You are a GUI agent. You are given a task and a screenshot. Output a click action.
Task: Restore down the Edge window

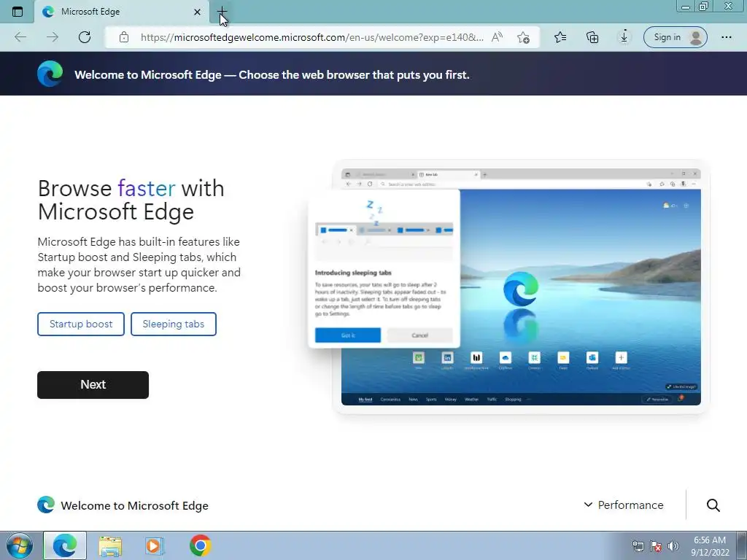tap(704, 7)
